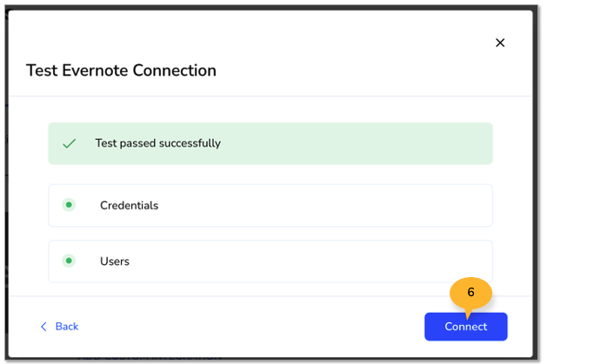Select the Credentials green status dot

click(x=69, y=205)
